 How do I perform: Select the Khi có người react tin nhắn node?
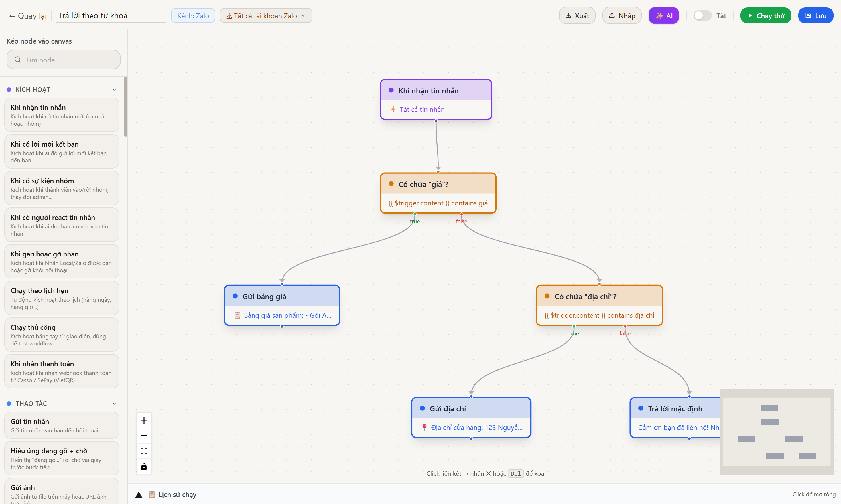(x=62, y=225)
